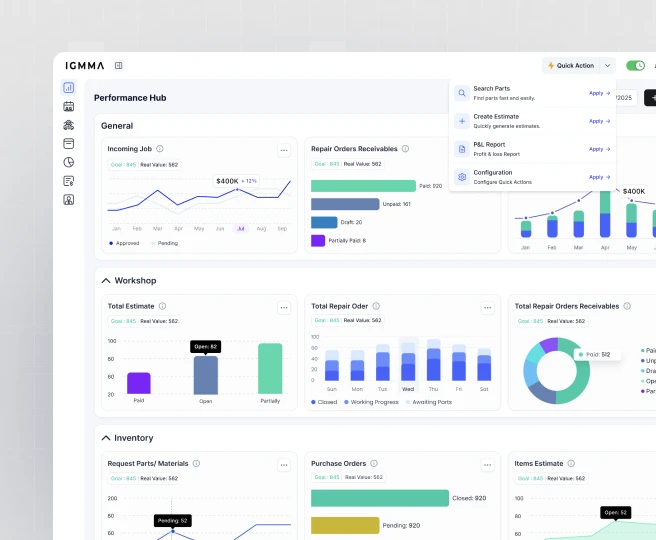Toggle Closed series in Total Repair Oder legend
The height and width of the screenshot is (540, 656).
[324, 402]
